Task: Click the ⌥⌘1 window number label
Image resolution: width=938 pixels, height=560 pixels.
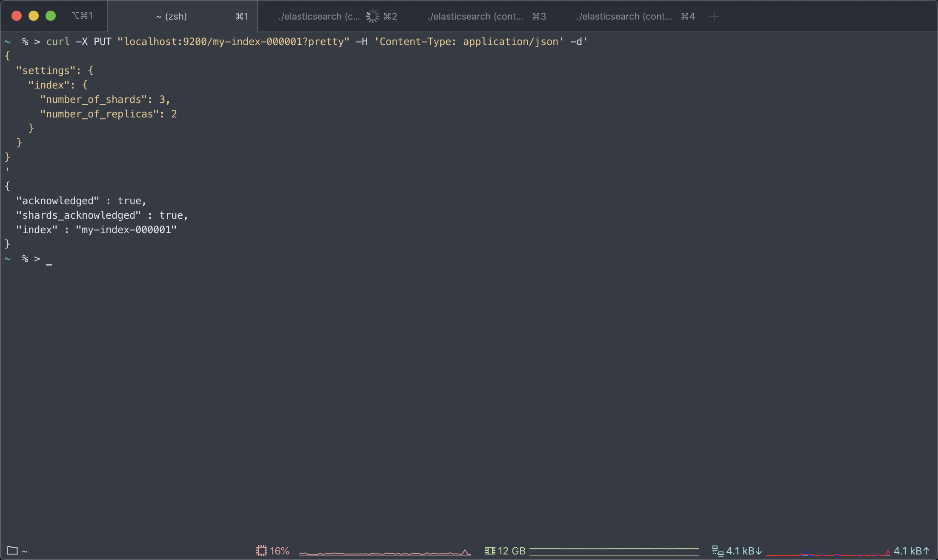Action: (x=82, y=16)
